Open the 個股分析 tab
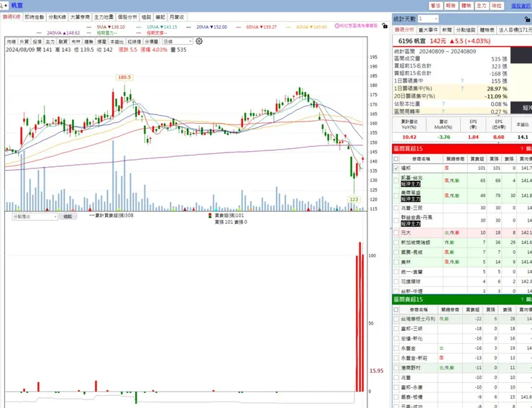Image resolution: width=532 pixels, height=408 pixels. pos(127,17)
